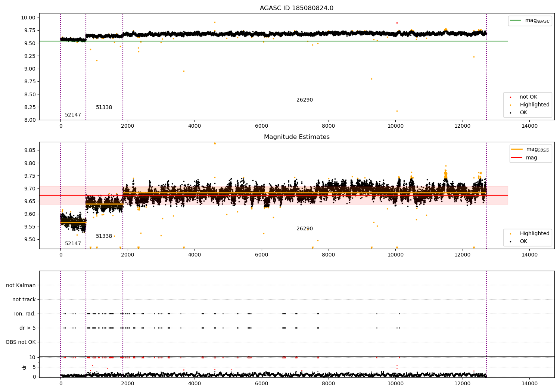This screenshot has height=392, width=560.
Task: Click obsid label '52147' in middle plot
Action: click(x=73, y=244)
